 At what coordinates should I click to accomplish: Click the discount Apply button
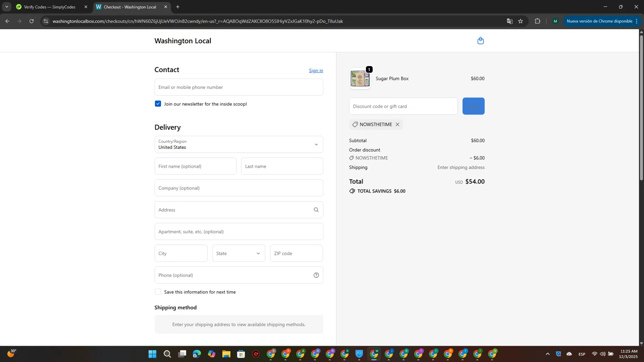473,106
